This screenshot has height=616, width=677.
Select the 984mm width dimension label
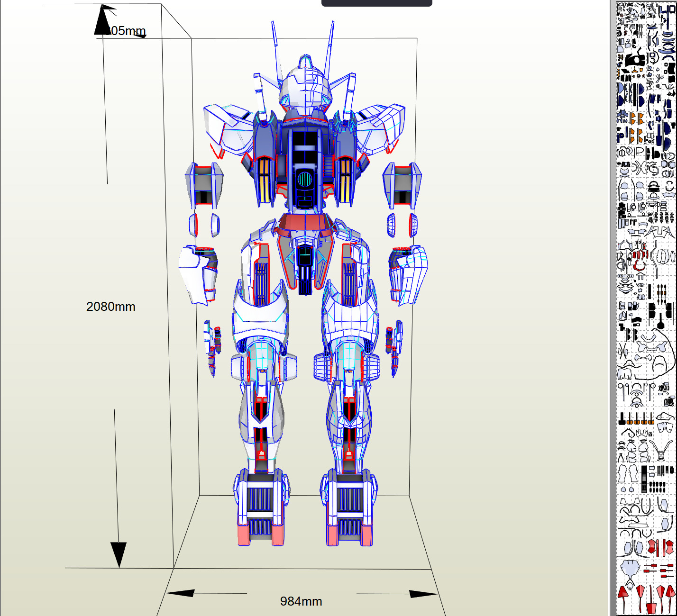(301, 601)
